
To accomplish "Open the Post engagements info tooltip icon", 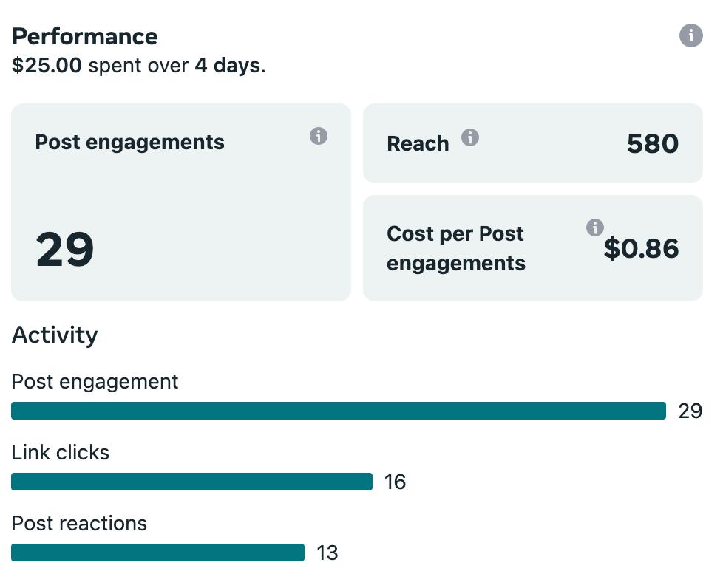I will [x=319, y=136].
